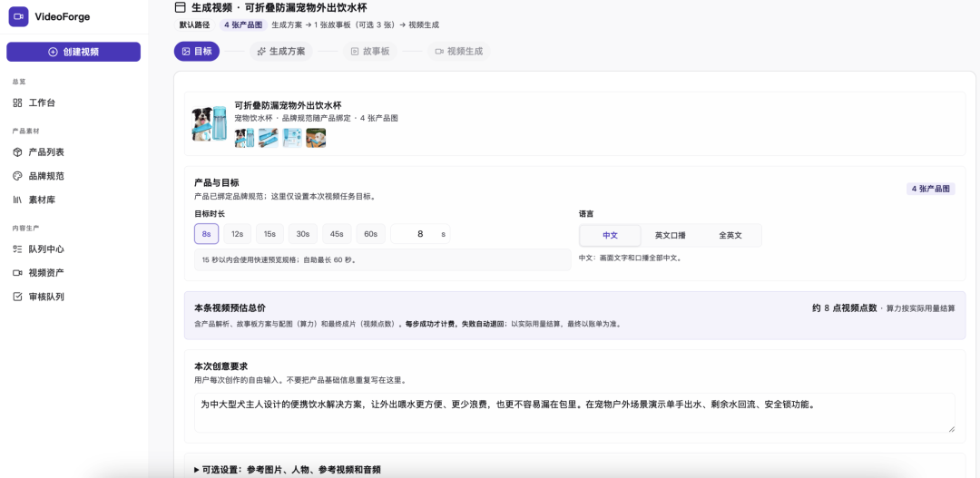Open the first small product thumbnail

point(244,138)
